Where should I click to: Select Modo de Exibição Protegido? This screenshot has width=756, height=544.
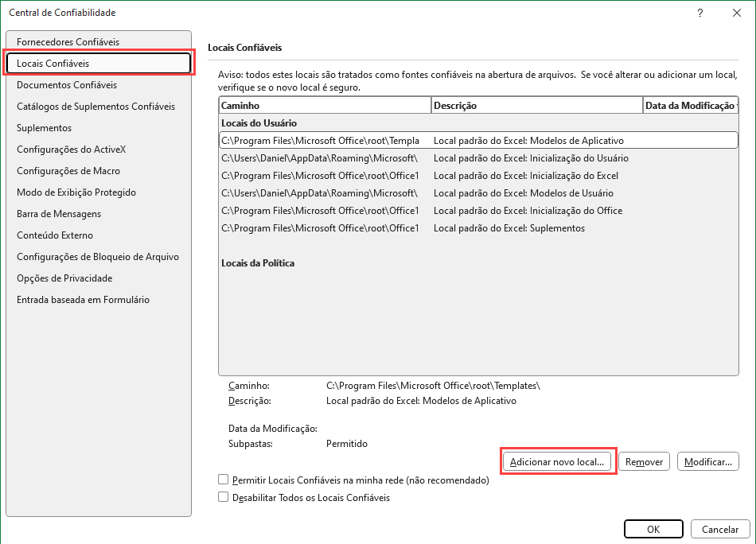(99, 192)
